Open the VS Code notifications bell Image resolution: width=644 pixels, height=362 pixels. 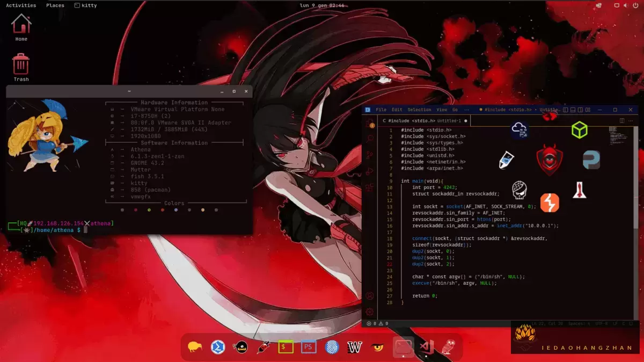point(631,323)
